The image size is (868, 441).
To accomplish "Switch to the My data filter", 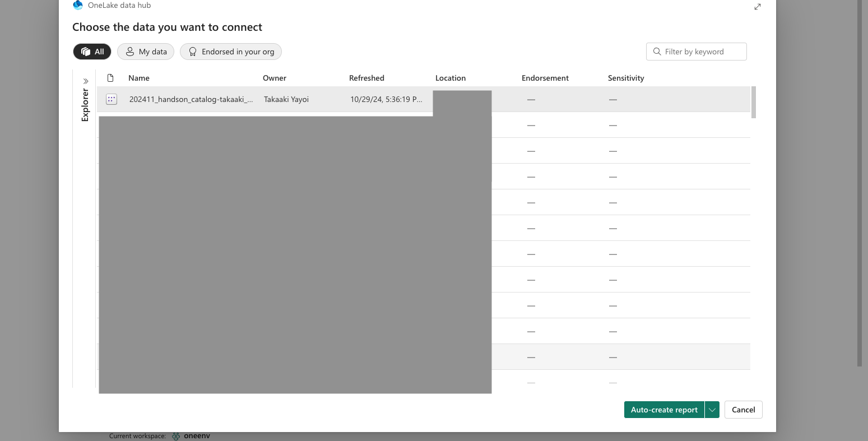I will [x=146, y=52].
